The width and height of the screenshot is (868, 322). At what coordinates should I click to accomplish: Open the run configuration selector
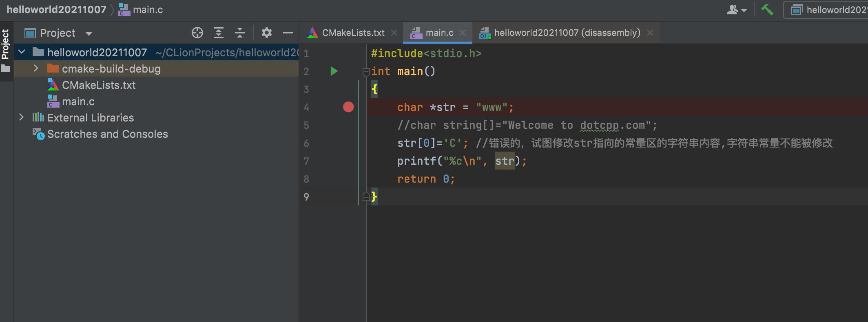pyautogui.click(x=828, y=10)
